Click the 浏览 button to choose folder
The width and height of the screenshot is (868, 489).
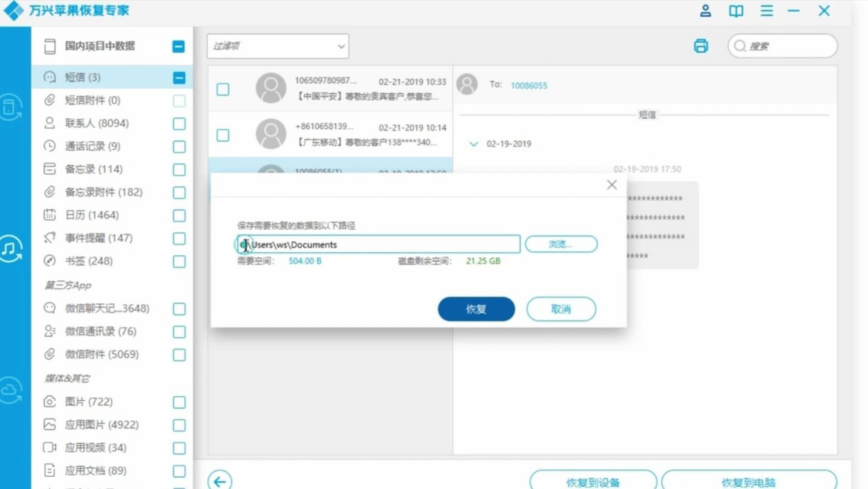[561, 244]
